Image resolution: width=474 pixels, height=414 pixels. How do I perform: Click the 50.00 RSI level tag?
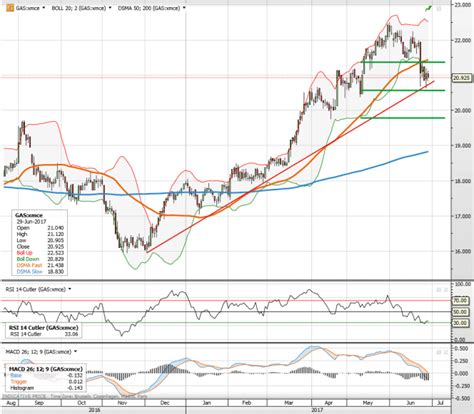(460, 312)
